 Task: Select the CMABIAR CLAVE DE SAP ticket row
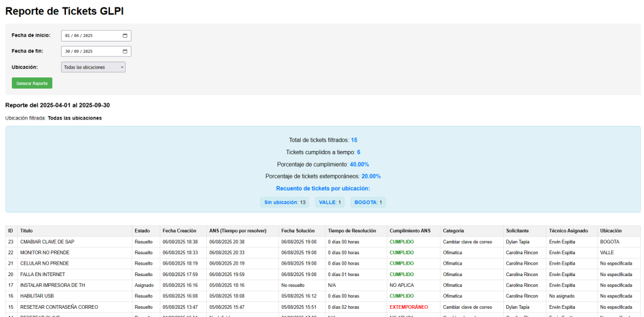(323, 242)
